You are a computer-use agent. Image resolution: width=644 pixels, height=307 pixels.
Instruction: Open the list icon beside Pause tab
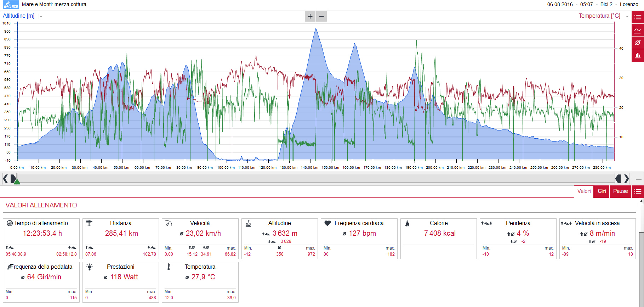[x=638, y=191]
